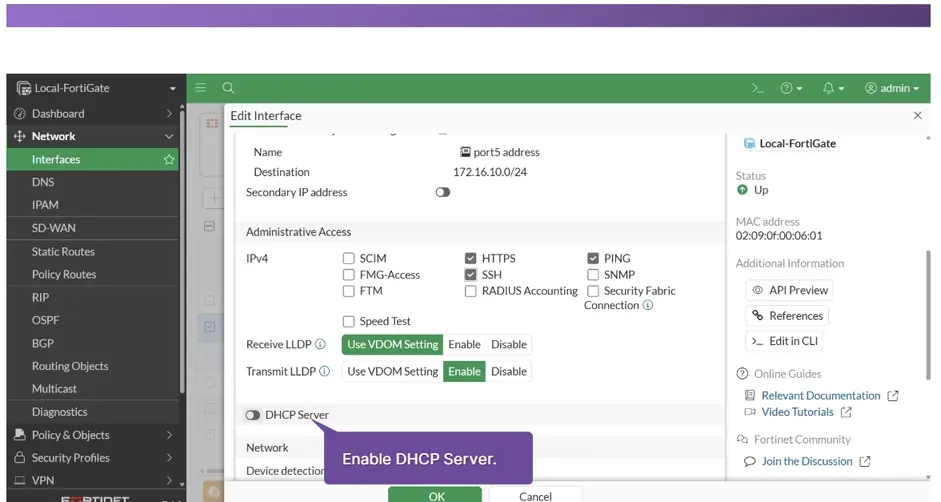Click the VPN monitor icon
Viewport: 941px width, 502px height.
tap(20, 480)
